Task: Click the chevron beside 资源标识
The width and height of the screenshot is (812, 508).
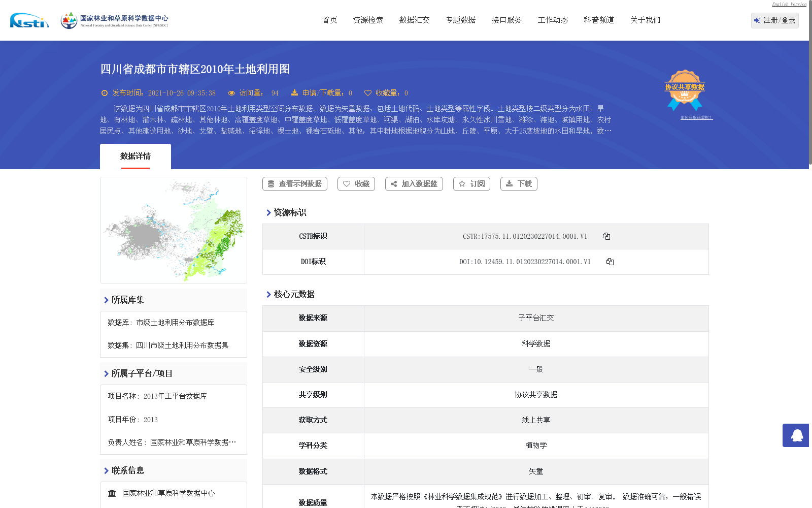Action: click(268, 213)
